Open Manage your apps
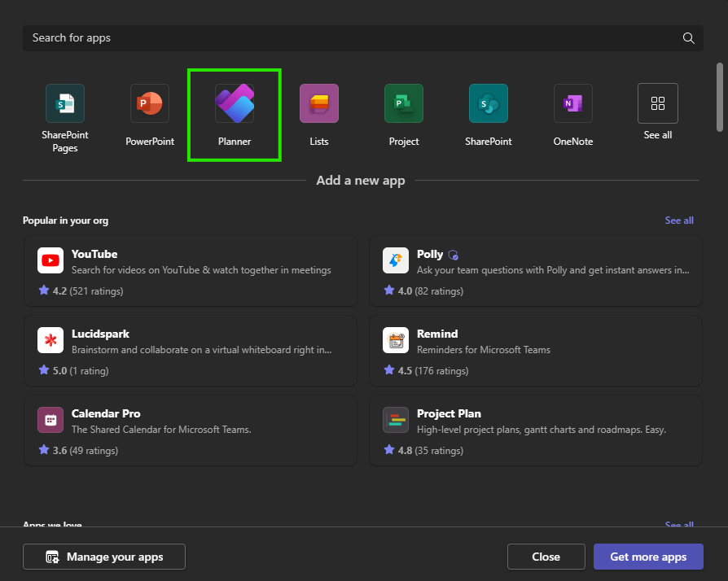The height and width of the screenshot is (581, 728). [x=103, y=557]
